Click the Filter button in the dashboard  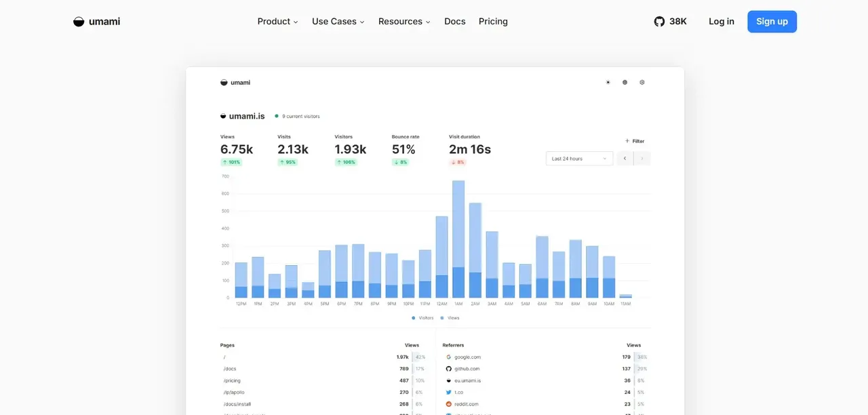coord(635,141)
